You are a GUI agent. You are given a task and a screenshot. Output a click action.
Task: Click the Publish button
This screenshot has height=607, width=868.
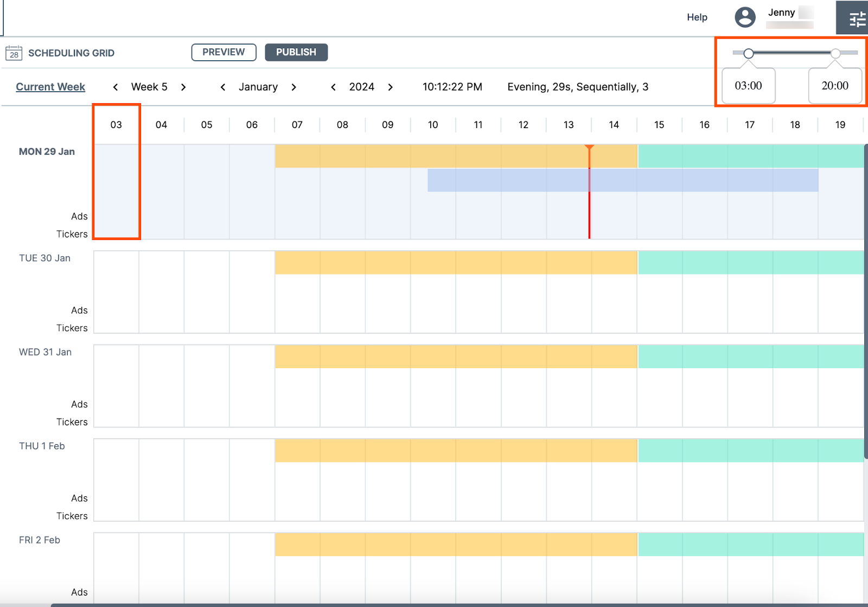pyautogui.click(x=296, y=52)
